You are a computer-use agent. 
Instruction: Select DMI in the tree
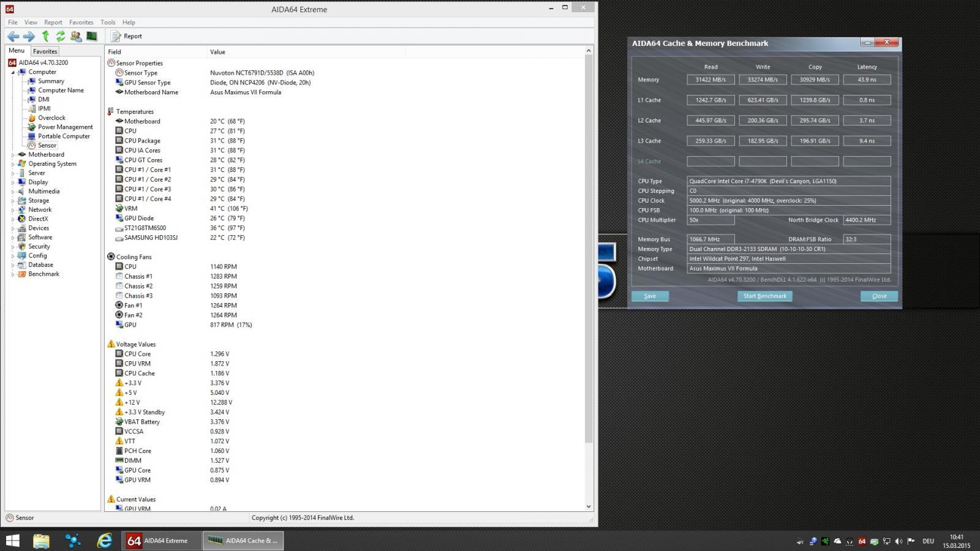43,99
